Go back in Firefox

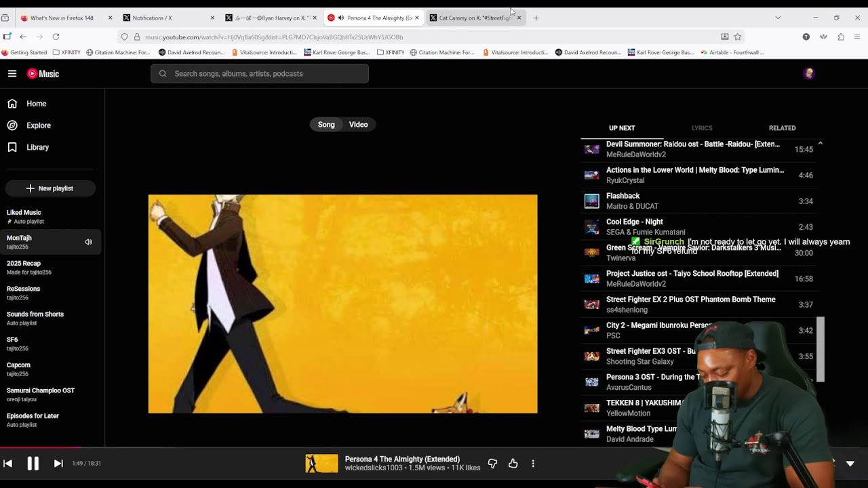23,37
